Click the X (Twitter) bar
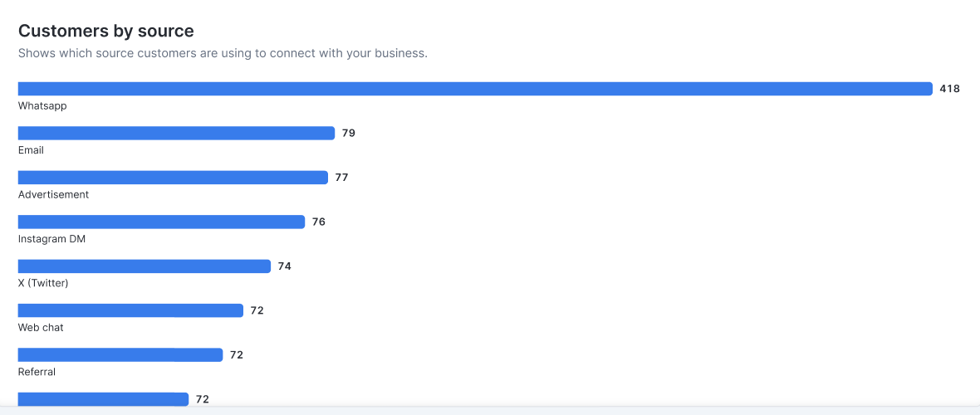 click(x=145, y=266)
